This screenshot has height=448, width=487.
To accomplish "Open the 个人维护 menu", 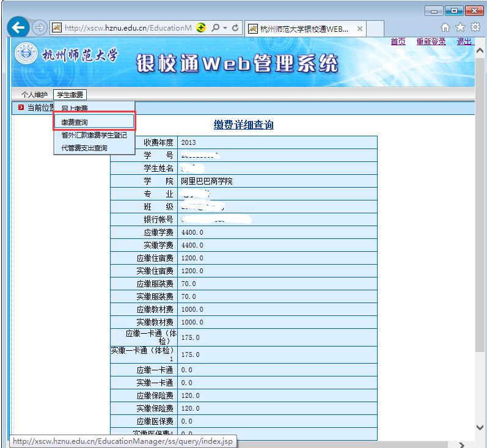I will pyautogui.click(x=34, y=95).
